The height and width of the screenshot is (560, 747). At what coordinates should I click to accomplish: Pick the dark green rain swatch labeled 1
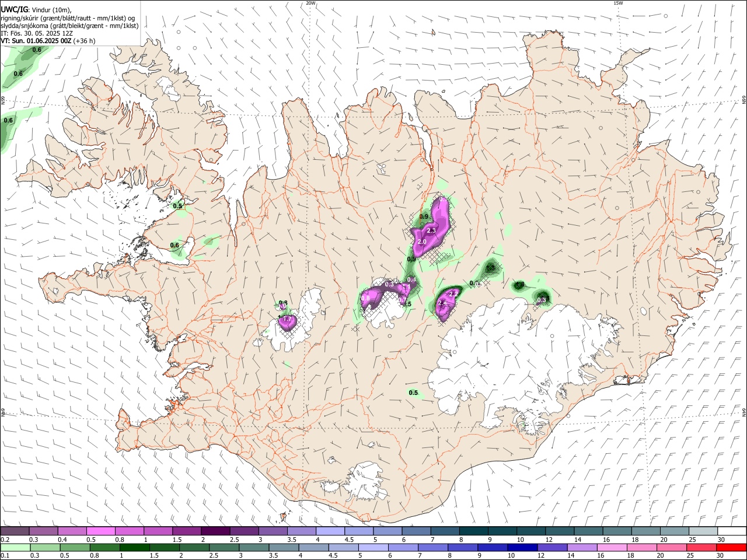pos(135,547)
